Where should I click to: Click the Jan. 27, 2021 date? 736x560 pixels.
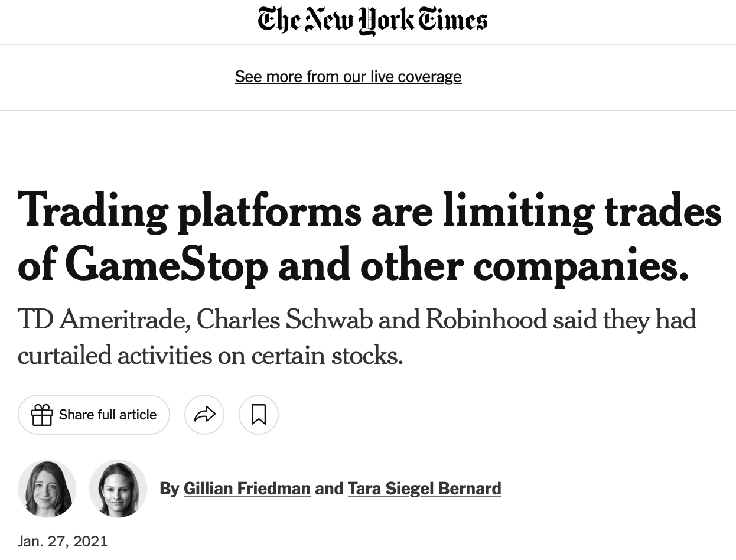coord(63,541)
